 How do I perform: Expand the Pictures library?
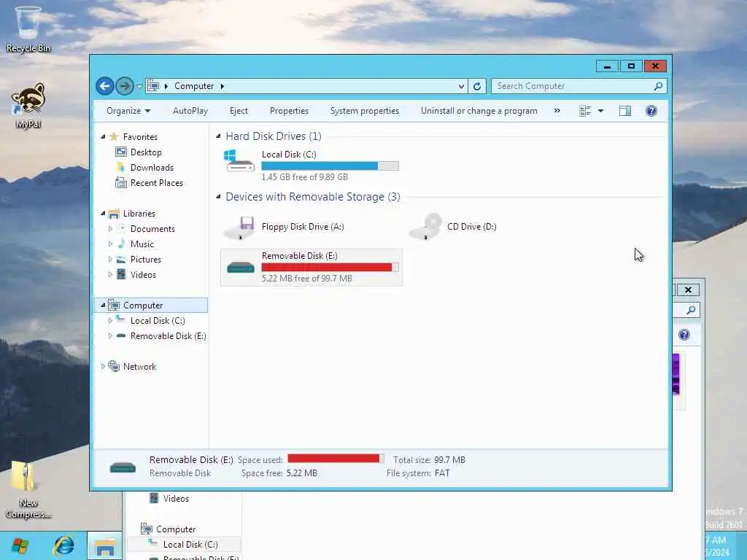[x=111, y=260]
